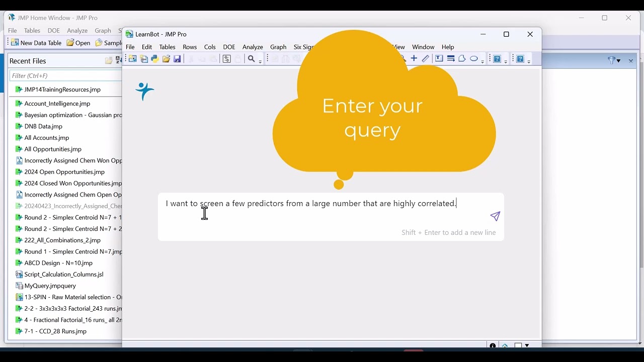Select the oval shape tool

click(x=474, y=59)
